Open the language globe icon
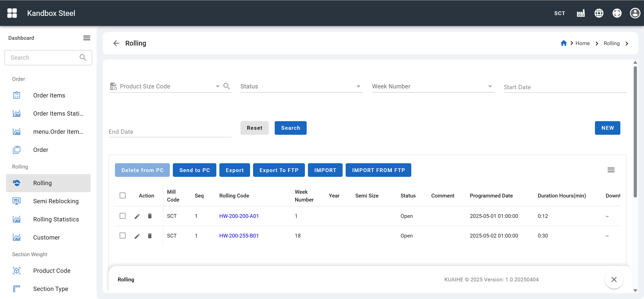Screen dimensions: 644x299 click(599, 13)
